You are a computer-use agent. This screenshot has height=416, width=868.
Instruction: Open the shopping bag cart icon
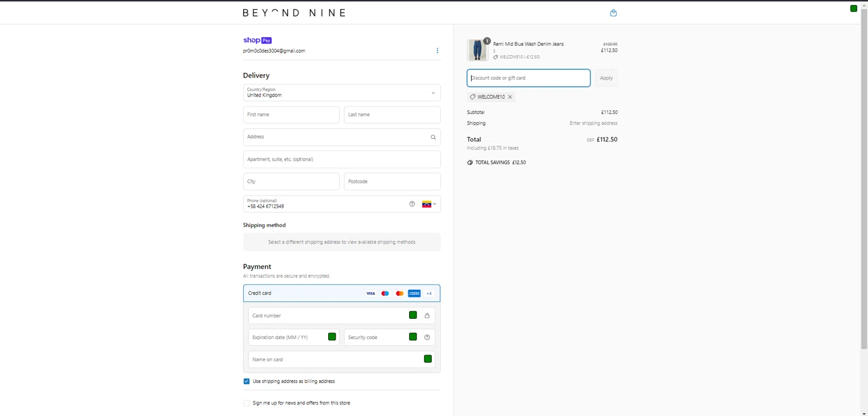pyautogui.click(x=613, y=13)
